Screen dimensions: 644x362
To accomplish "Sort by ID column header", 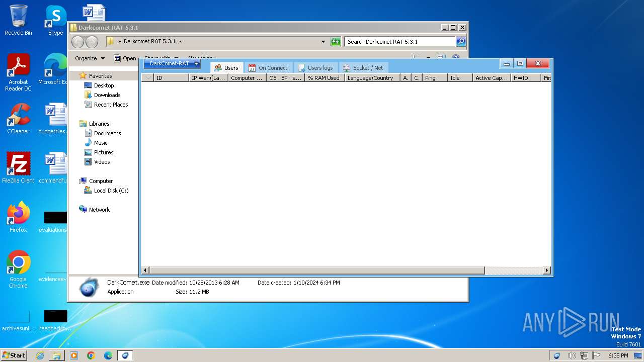I will [x=171, y=78].
